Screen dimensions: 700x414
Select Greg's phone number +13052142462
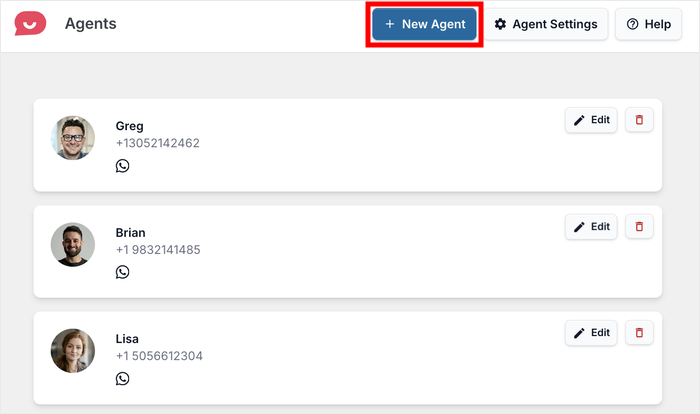coord(157,143)
